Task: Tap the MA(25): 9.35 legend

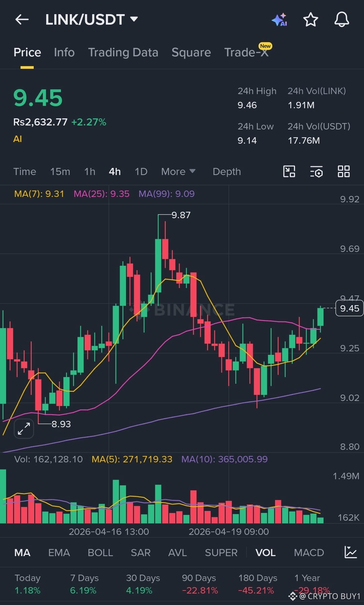Action: click(101, 194)
